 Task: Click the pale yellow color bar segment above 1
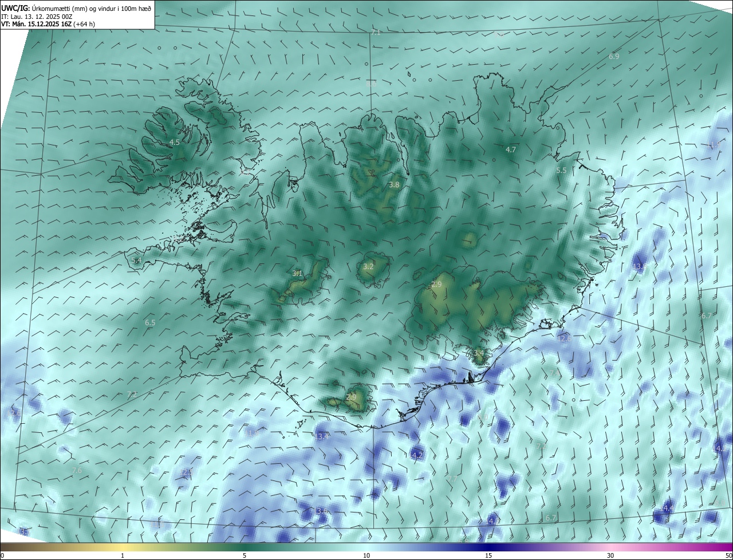pyautogui.click(x=123, y=547)
